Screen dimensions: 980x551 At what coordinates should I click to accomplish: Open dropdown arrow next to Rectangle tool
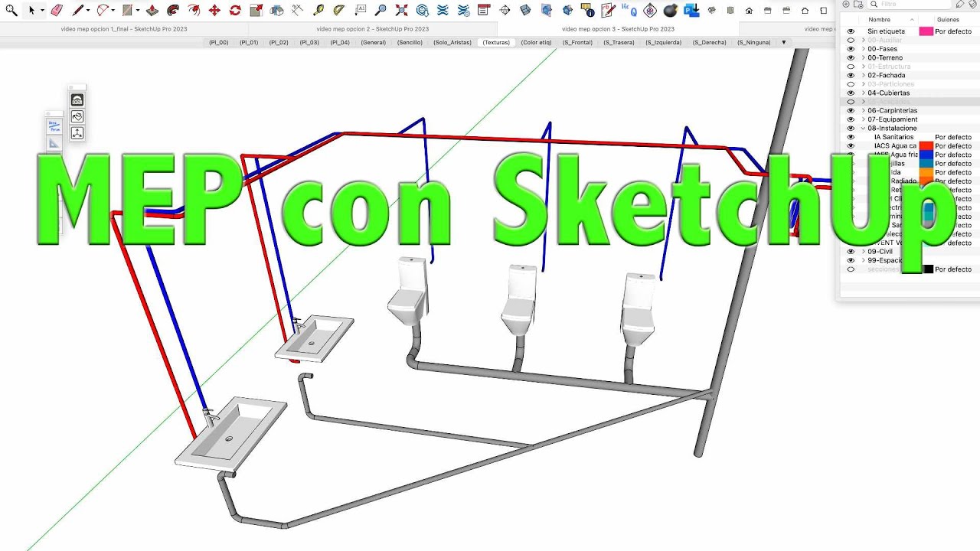tap(138, 11)
